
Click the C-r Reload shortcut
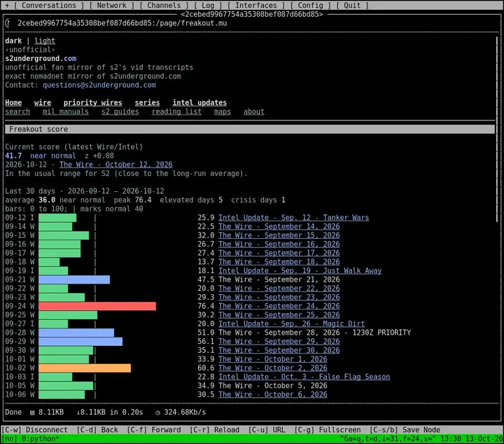pyautogui.click(x=214, y=430)
